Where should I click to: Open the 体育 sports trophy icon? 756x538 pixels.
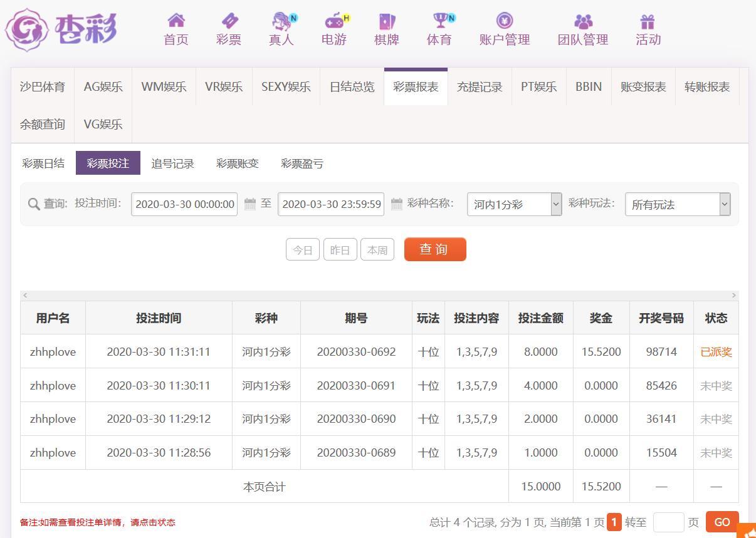coord(439,21)
